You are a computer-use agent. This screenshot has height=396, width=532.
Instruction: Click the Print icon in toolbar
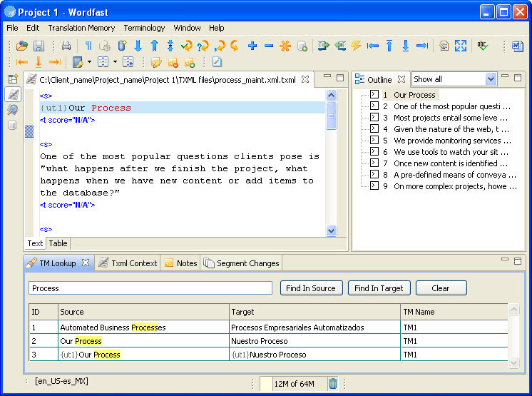click(66, 46)
